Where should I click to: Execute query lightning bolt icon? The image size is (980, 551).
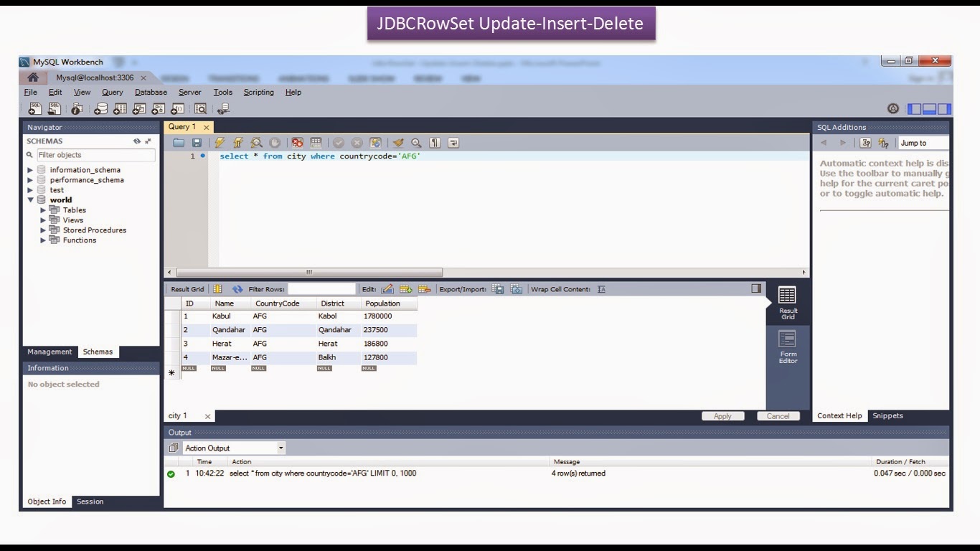(220, 143)
